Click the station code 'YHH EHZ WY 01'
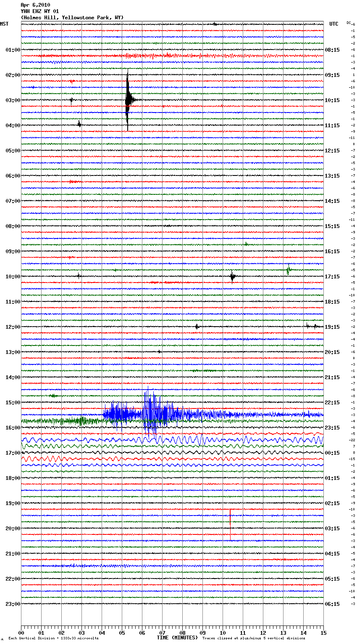 click(40, 11)
